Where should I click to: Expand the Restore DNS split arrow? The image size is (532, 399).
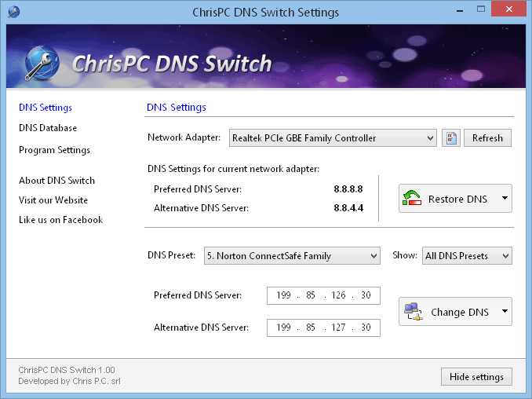point(503,199)
